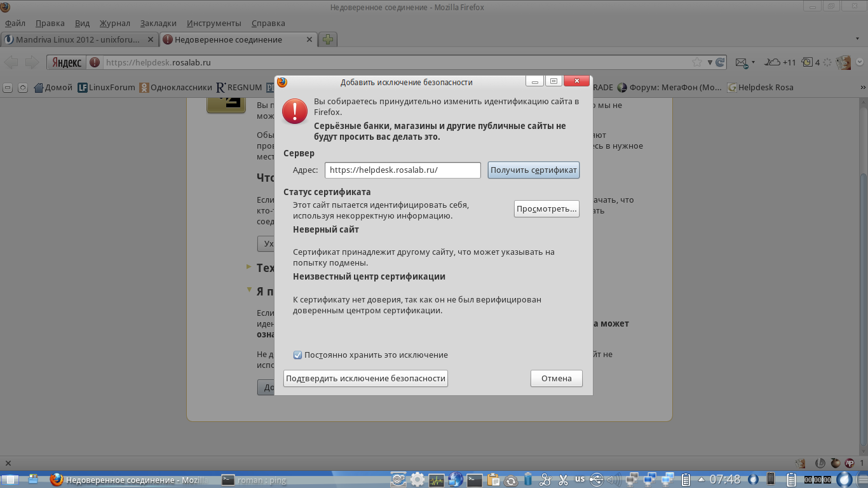Click the red warning icon in the dialog
Image resolution: width=868 pixels, height=488 pixels.
pos(295,111)
